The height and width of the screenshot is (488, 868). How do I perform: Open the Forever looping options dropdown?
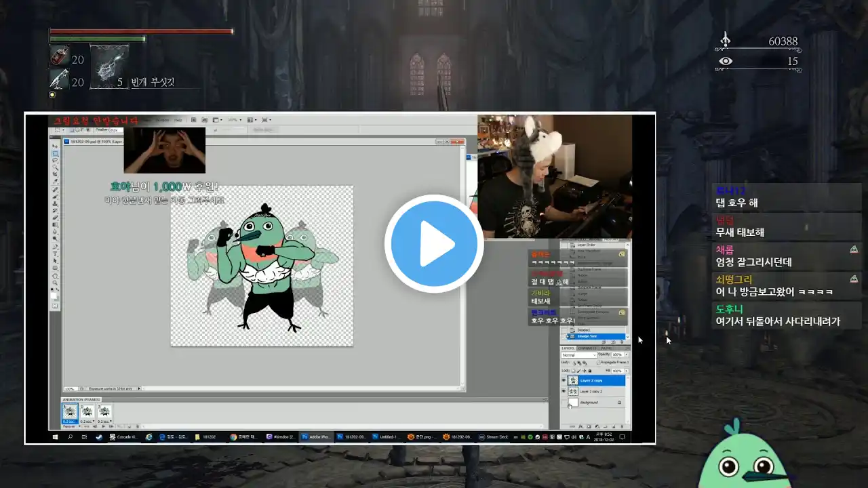point(71,426)
